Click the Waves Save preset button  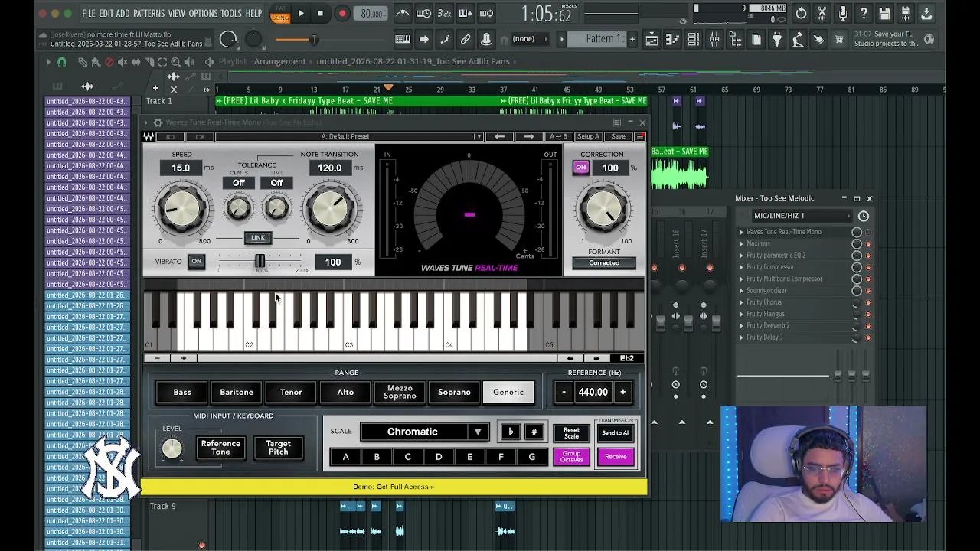pyautogui.click(x=618, y=136)
